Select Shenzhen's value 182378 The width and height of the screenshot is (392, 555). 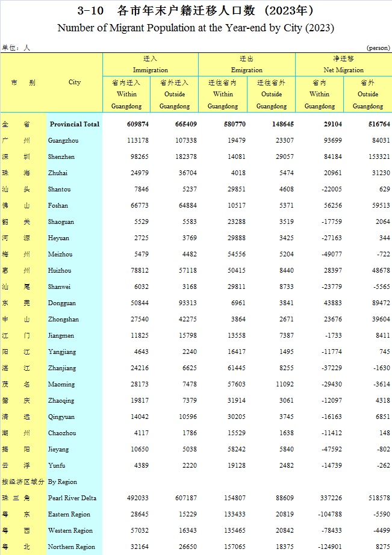186,157
